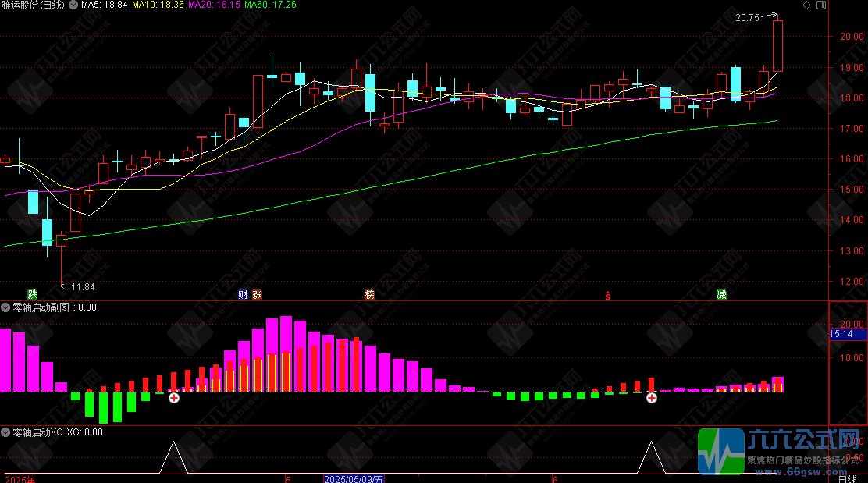868x483 pixels.
Task: Click the second red plus signal marker
Action: [651, 398]
